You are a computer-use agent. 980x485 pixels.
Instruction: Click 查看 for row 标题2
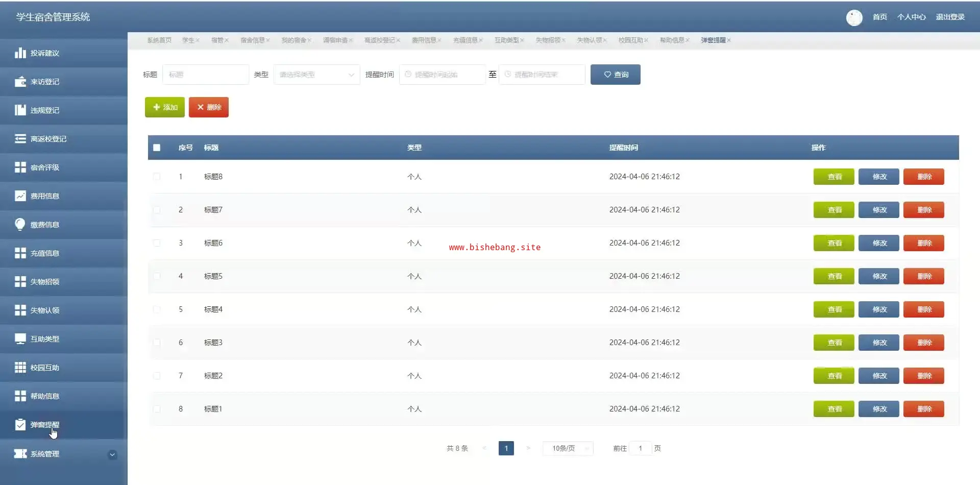point(834,376)
